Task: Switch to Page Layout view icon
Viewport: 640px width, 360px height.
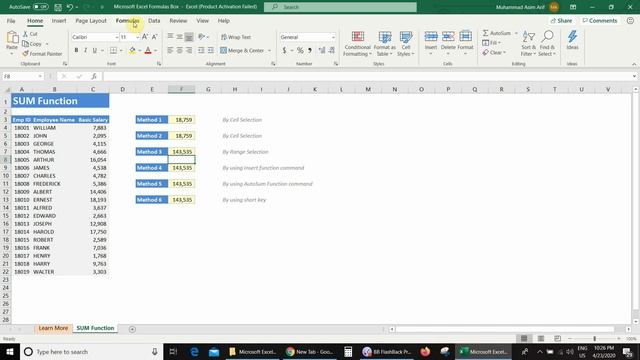Action: 541,339
